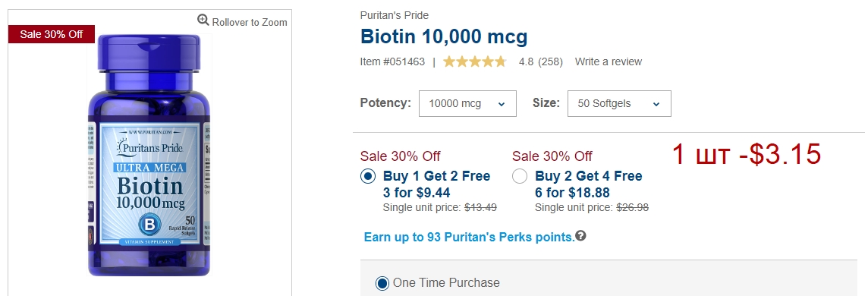Select Buy 2 Get 4 Free radio button
Screen dimensions: 868x296
click(x=520, y=177)
